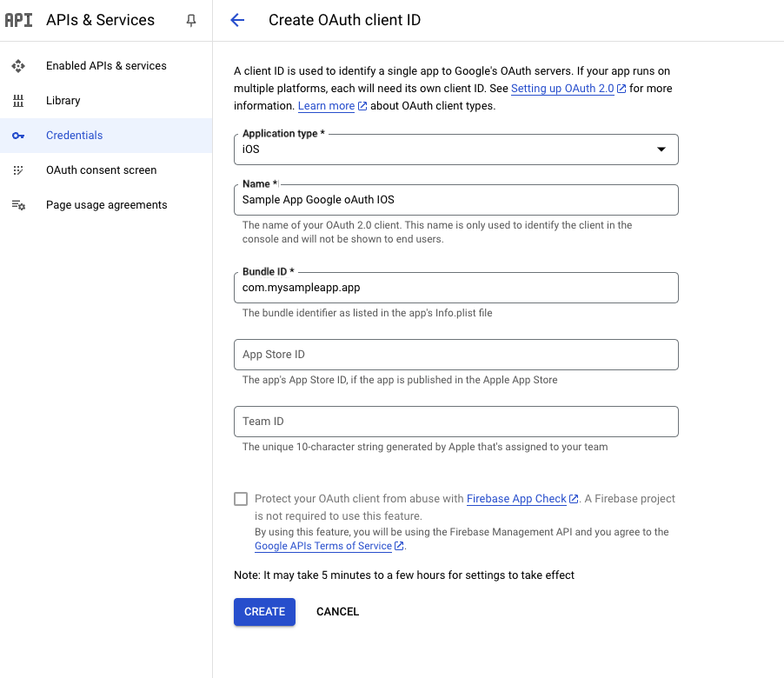Open the Firebase App Check link
This screenshot has height=678, width=784.
click(516, 498)
